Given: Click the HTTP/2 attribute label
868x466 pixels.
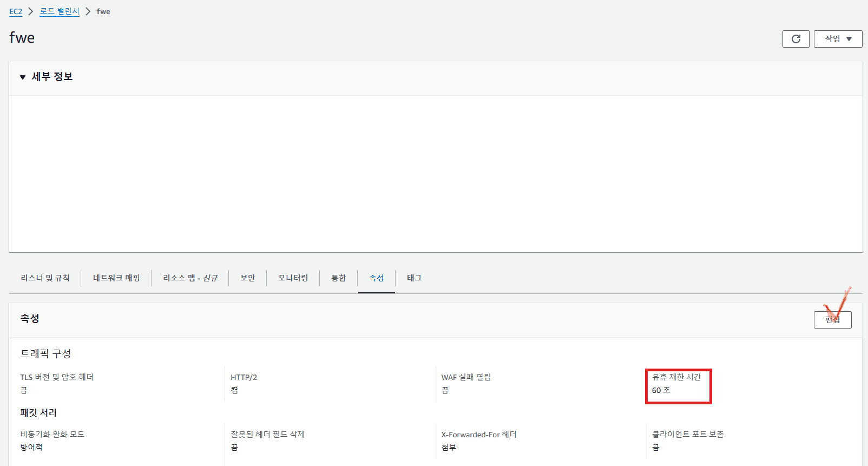Looking at the screenshot, I should tap(244, 377).
